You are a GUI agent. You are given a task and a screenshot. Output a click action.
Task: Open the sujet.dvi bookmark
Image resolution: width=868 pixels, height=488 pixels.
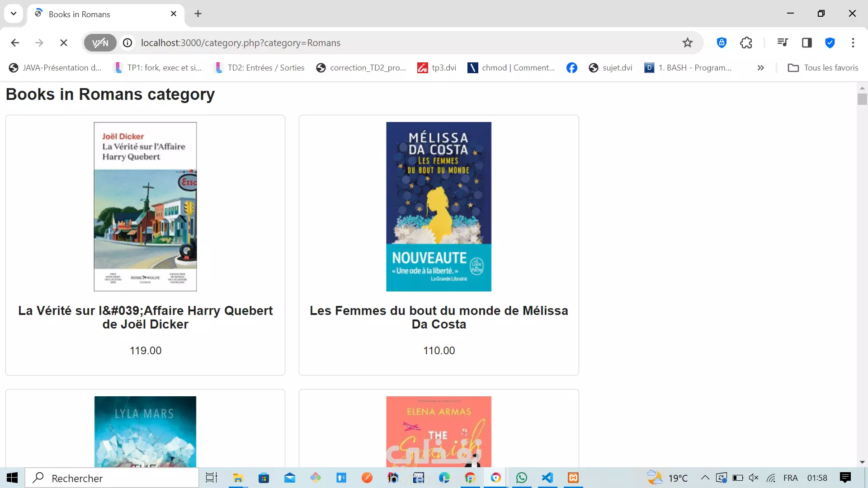click(x=610, y=68)
